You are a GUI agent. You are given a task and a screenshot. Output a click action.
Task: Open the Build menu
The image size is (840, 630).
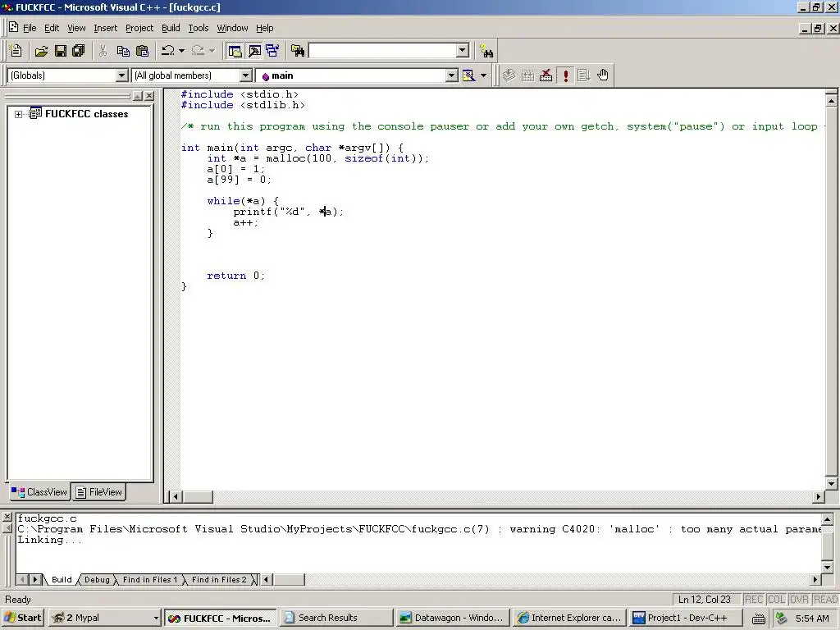point(171,28)
